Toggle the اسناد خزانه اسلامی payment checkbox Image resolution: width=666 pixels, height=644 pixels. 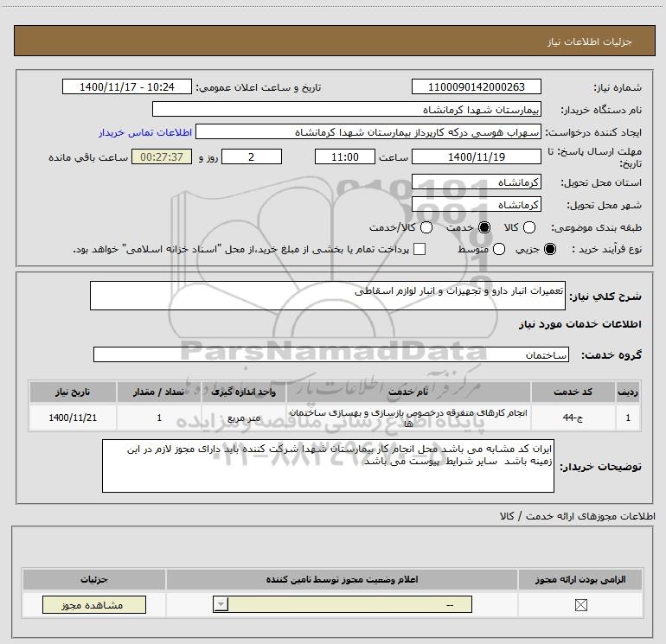[419, 249]
